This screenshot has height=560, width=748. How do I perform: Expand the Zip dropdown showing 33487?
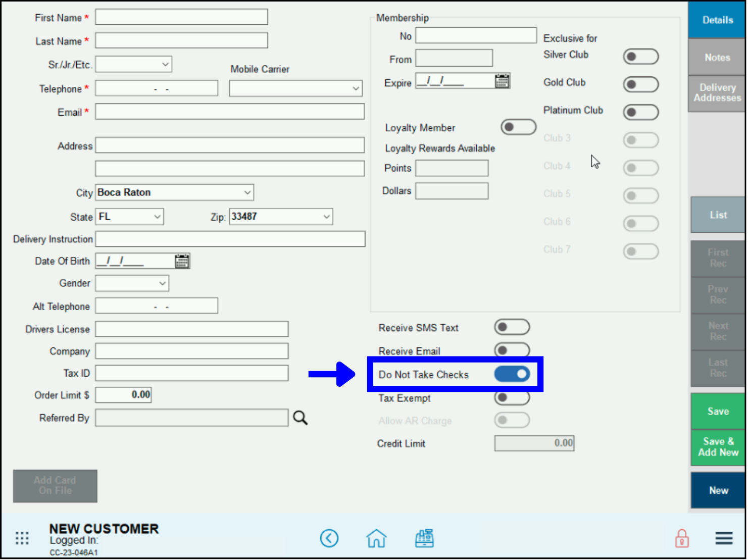click(281, 217)
